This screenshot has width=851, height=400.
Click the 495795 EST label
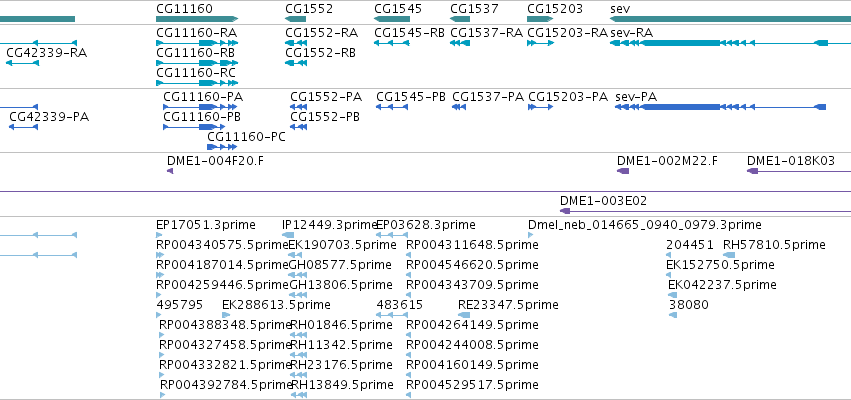pos(180,305)
